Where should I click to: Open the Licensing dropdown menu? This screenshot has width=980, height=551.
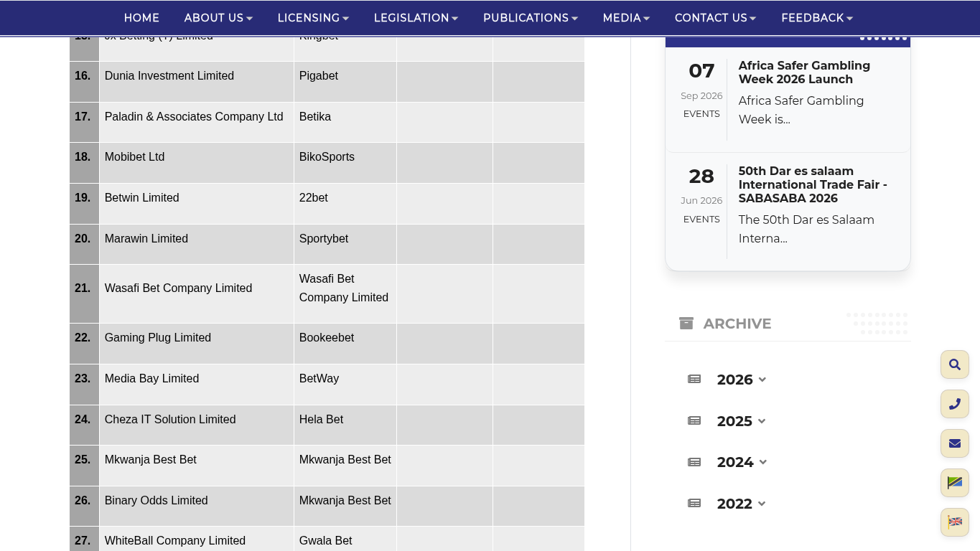313,18
